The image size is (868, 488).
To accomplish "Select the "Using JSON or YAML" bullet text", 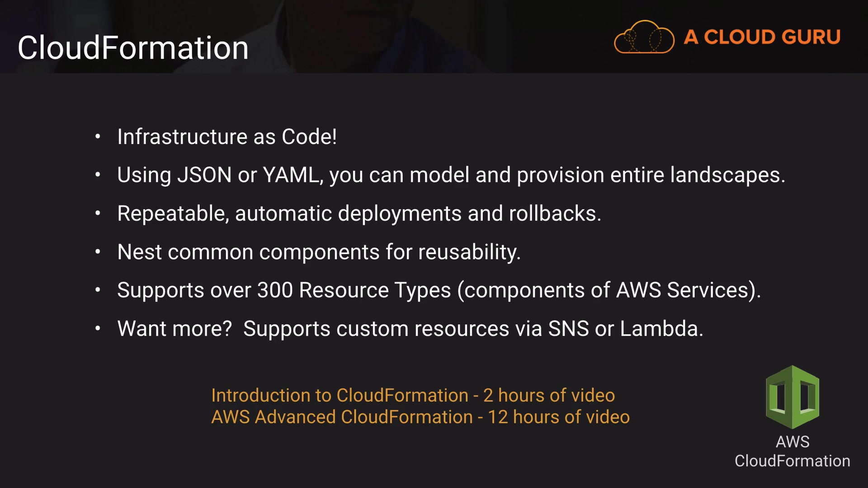I will tap(451, 175).
